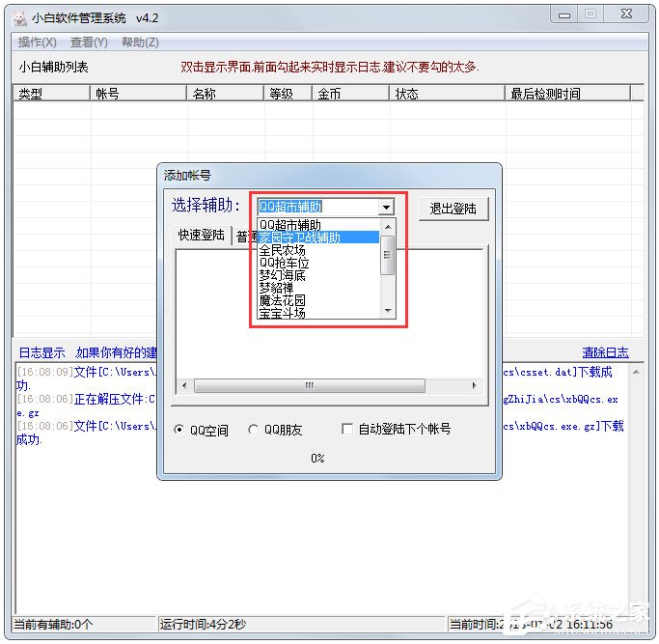This screenshot has width=659, height=644.
Task: Click 运行时间:4分2秒 status bar entry
Action: (x=301, y=625)
